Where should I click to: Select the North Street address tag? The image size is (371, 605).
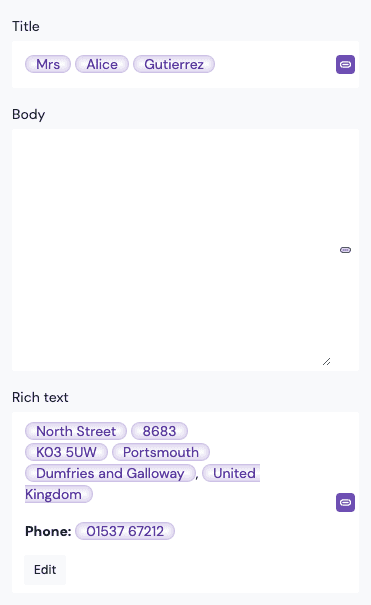coord(76,431)
